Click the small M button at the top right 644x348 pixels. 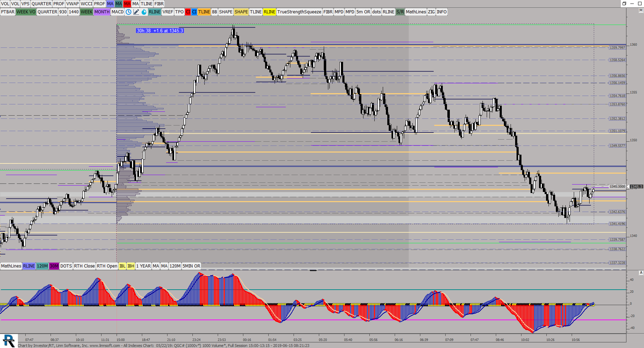tap(641, 11)
